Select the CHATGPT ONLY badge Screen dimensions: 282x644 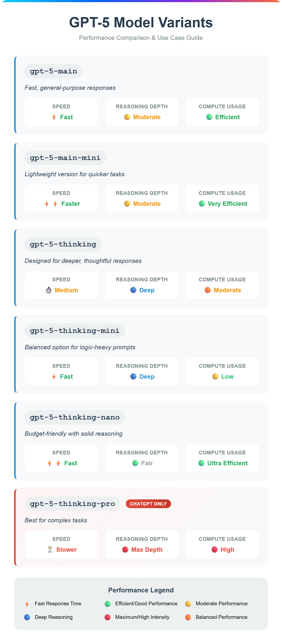(148, 504)
